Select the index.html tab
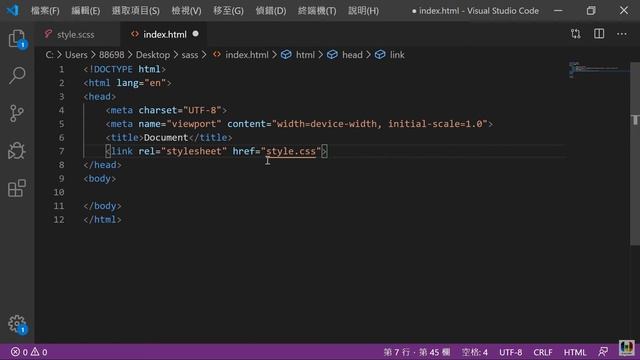Screen dimensions: 640x360 (x=164, y=34)
